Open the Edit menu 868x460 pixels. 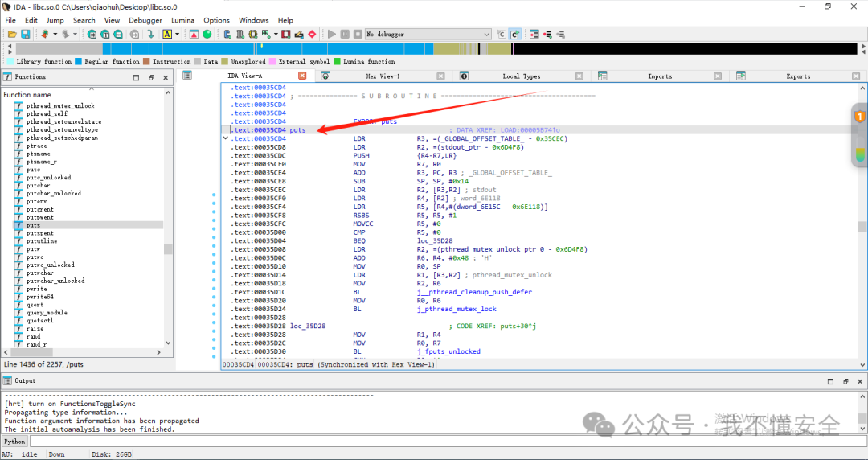click(31, 20)
